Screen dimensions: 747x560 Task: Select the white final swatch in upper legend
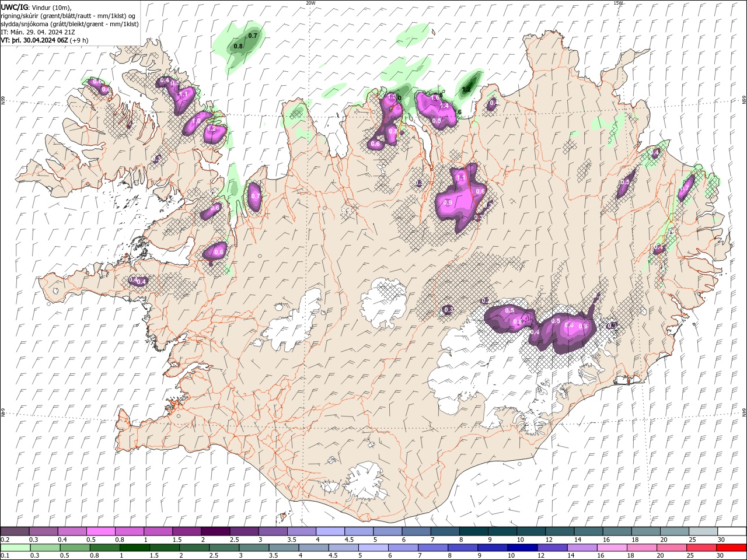tap(731, 531)
